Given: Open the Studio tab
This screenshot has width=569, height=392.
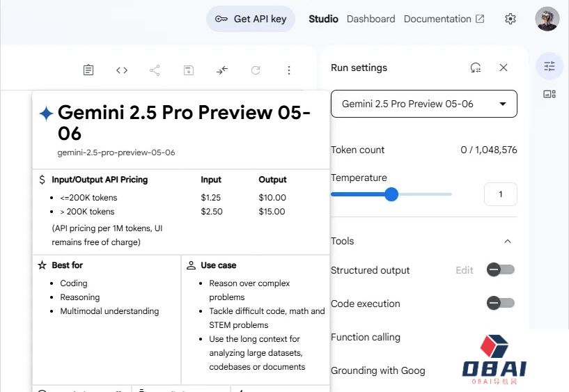Looking at the screenshot, I should (x=323, y=19).
